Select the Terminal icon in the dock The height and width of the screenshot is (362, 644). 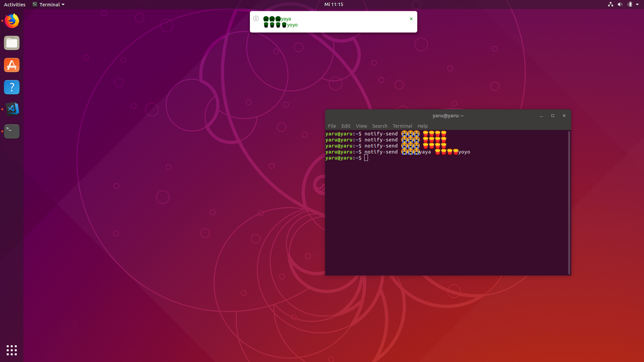click(x=11, y=131)
